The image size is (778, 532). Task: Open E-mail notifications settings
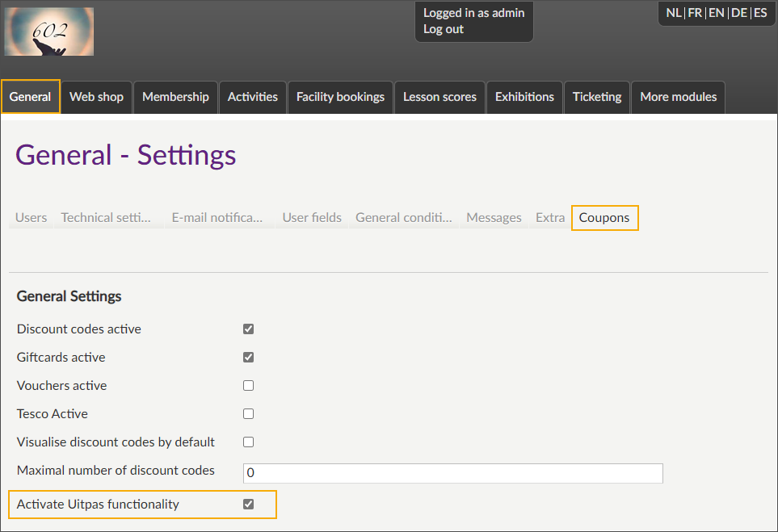click(217, 217)
